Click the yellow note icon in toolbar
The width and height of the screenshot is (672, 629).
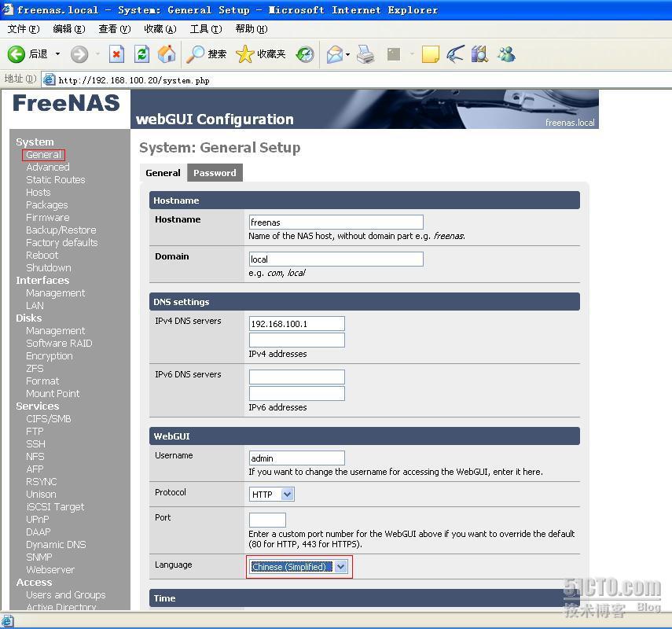(430, 54)
